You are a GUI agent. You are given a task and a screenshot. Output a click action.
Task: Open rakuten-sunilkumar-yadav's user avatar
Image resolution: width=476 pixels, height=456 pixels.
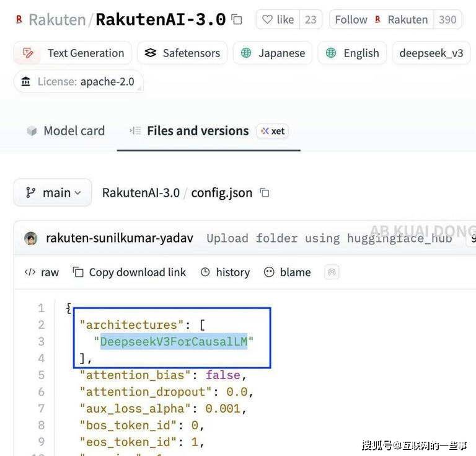[30, 238]
